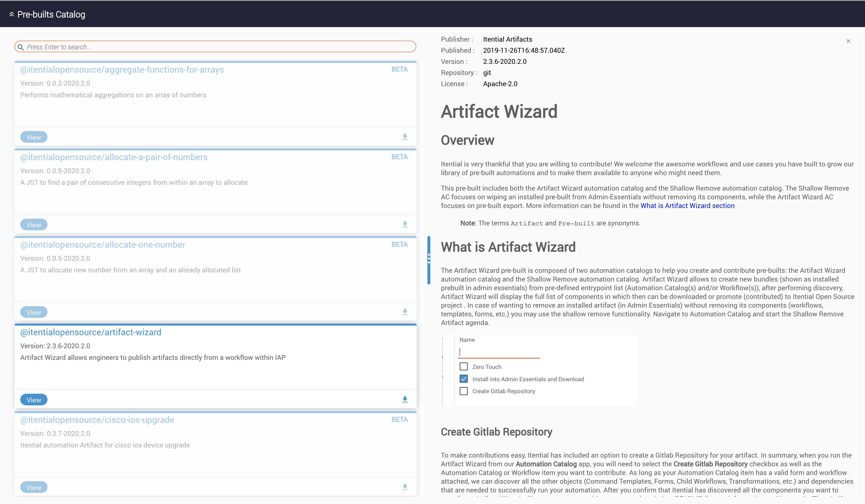This screenshot has height=504, width=865.
Task: Click the Itential Artifacts publisher value
Action: tap(508, 39)
